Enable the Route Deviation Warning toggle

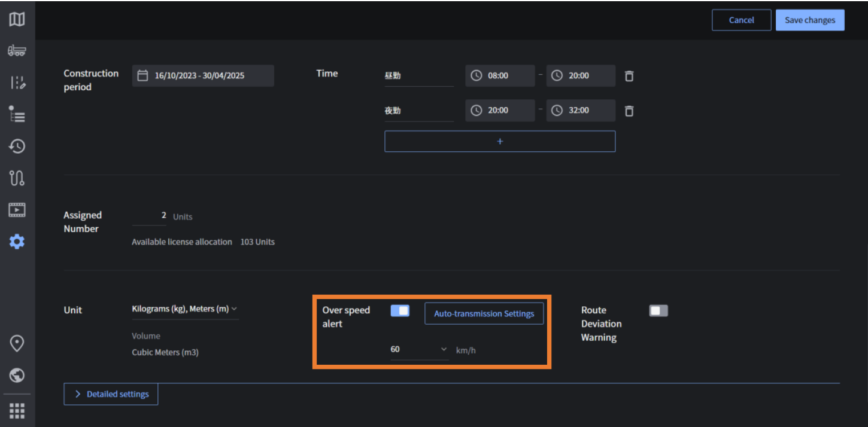click(658, 310)
